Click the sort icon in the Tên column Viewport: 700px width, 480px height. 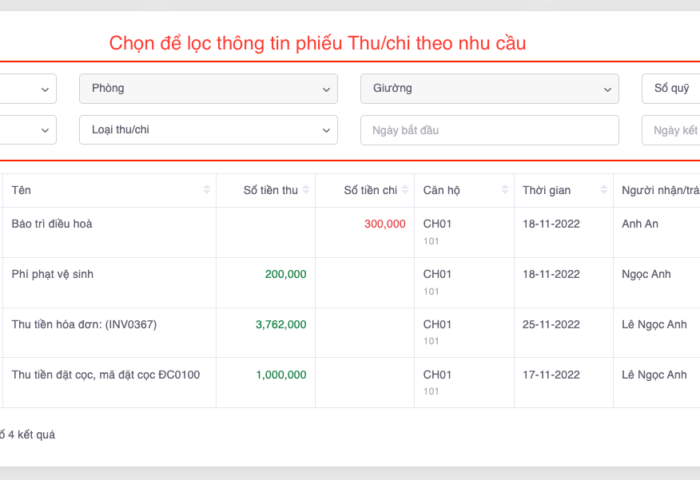coord(207,190)
